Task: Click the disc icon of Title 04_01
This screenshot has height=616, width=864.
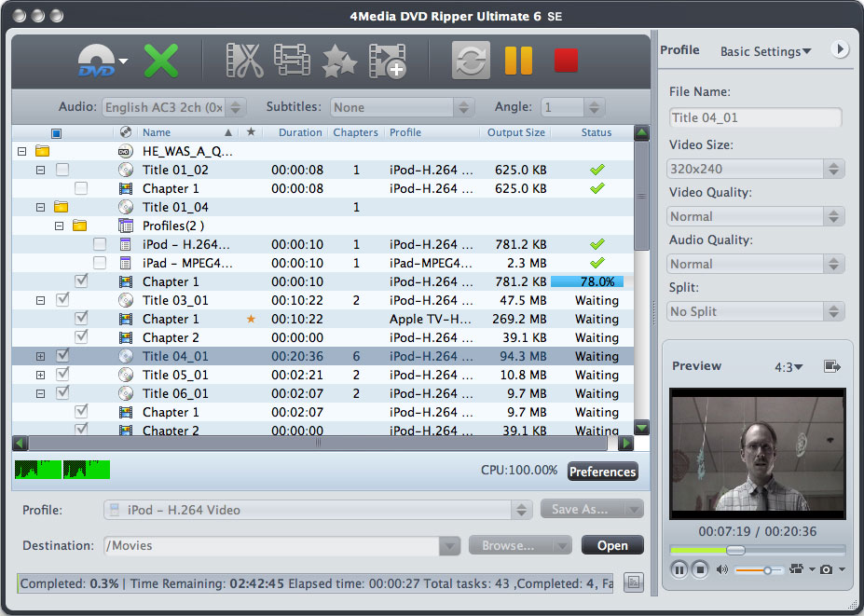Action: pos(126,357)
